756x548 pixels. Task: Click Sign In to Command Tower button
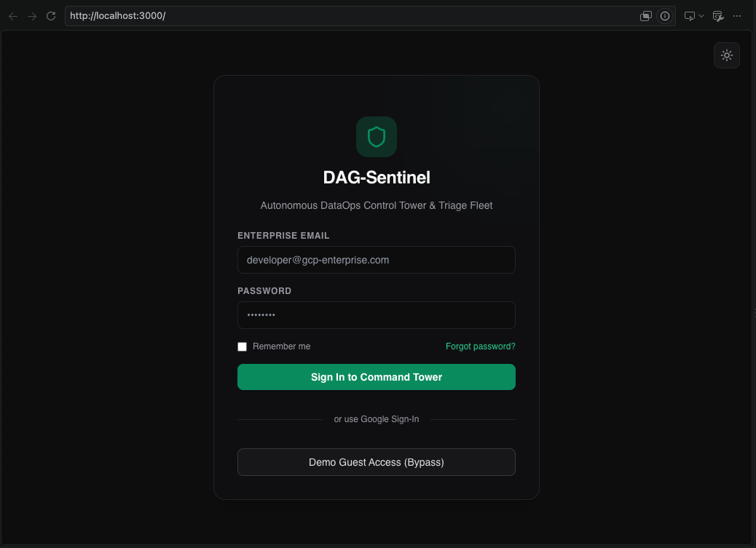coord(377,377)
